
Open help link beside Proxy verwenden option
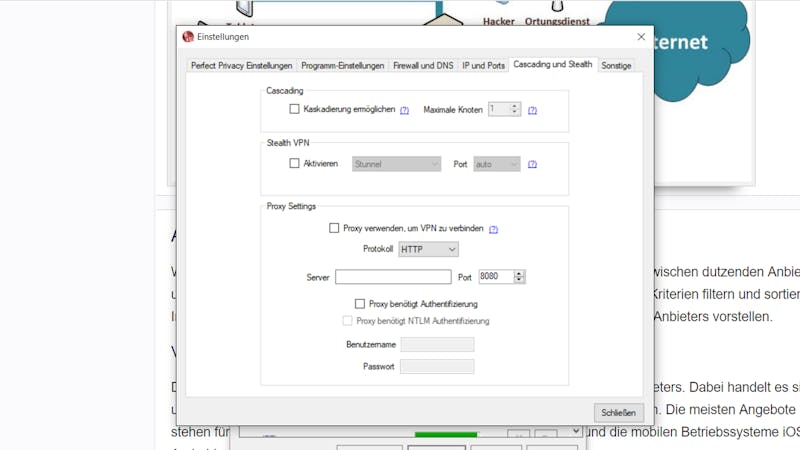click(x=493, y=229)
